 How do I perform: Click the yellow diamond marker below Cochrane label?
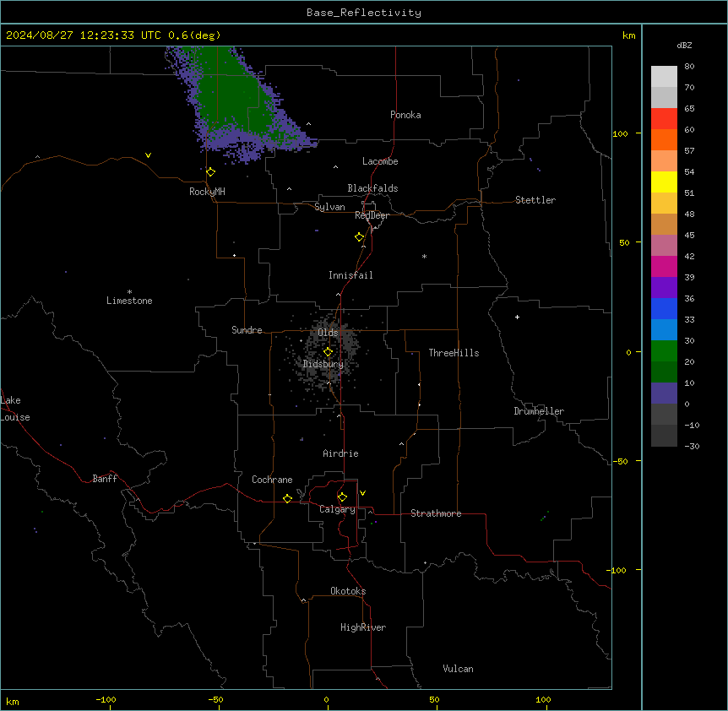(287, 498)
